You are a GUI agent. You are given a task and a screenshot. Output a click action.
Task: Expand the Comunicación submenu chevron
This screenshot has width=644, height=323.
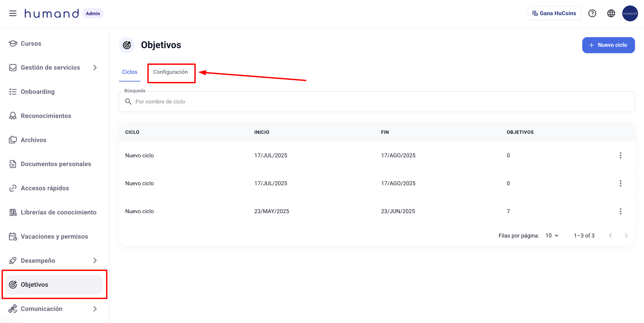[x=95, y=309]
